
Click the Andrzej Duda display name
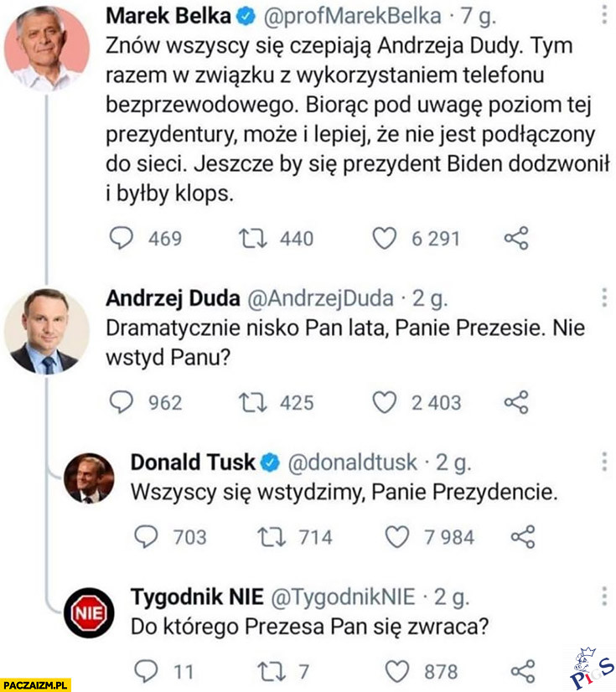173,298
